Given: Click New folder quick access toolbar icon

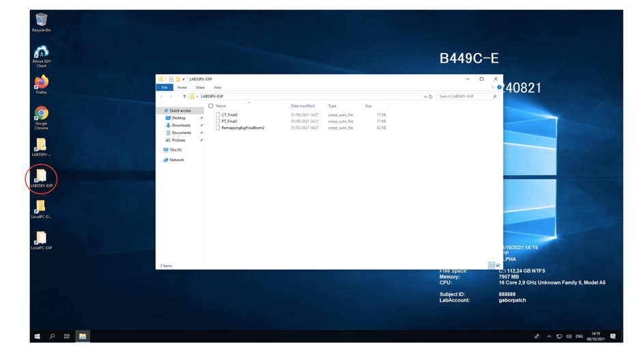Looking at the screenshot, I should (x=178, y=79).
